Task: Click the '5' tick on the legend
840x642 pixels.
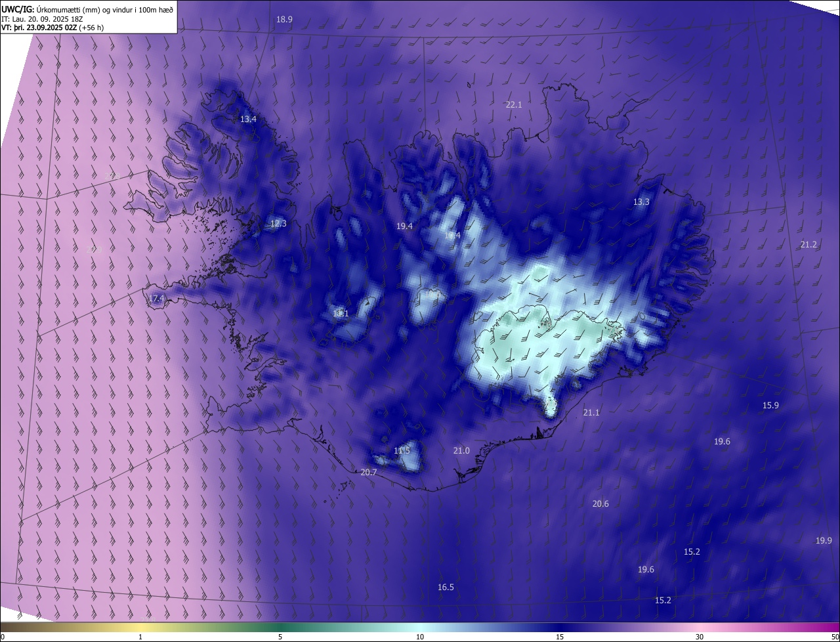Action: coord(280,637)
